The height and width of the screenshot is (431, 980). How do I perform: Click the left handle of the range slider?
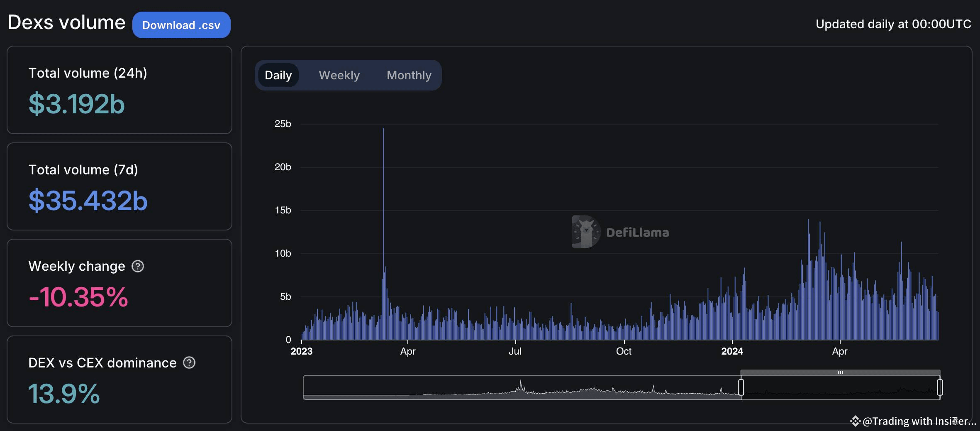click(x=741, y=387)
